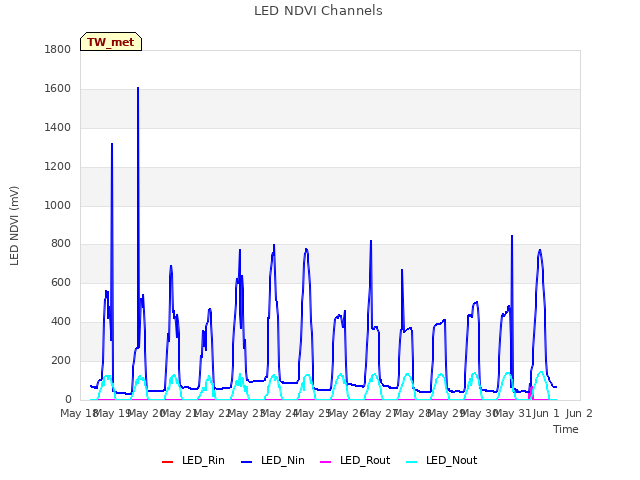
Task: Click the 1600 mV spike on May 20
Action: coord(138,88)
